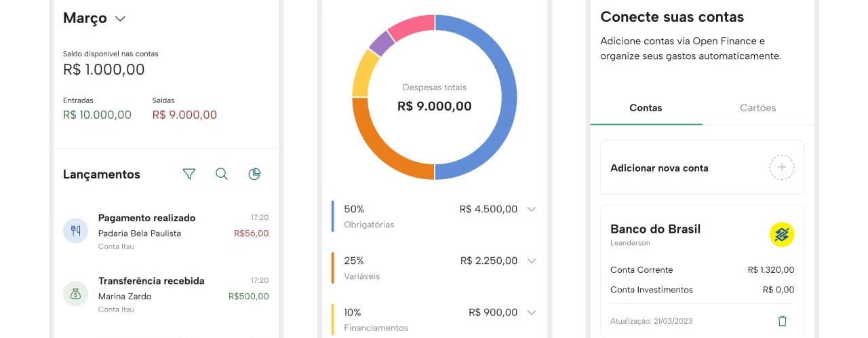The height and width of the screenshot is (338, 868).
Task: Open the Pagamento realizado transaction
Action: (x=146, y=218)
